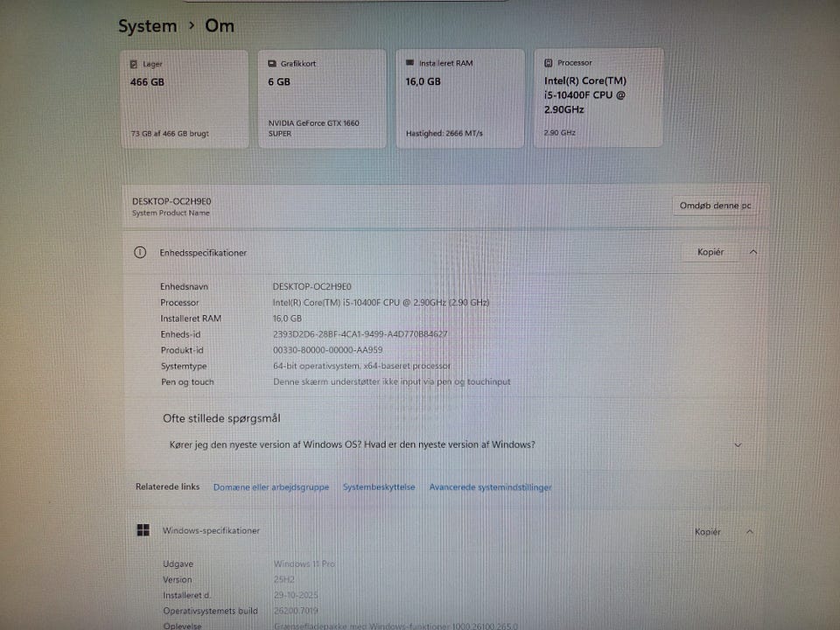Select the Enheds-id value text
840x630 pixels.
[360, 334]
